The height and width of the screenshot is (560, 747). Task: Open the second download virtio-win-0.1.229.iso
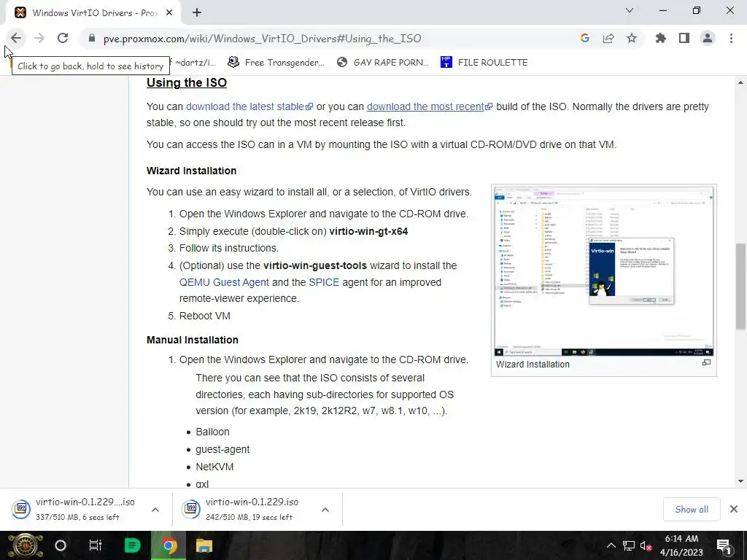(x=244, y=509)
